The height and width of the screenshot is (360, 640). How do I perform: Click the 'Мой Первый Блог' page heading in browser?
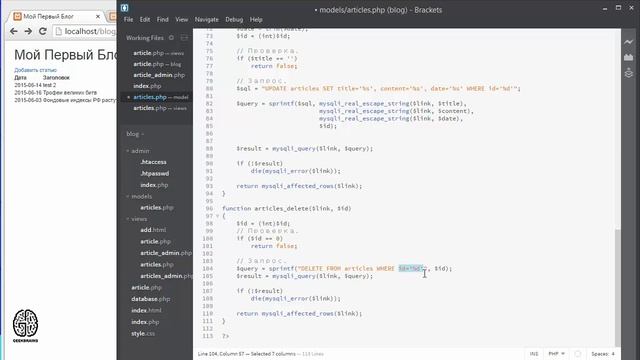65,55
